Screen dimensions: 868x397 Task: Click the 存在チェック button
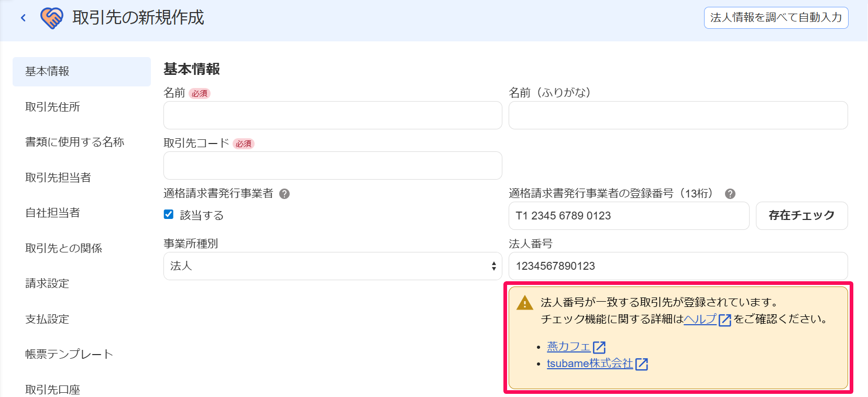(x=801, y=216)
